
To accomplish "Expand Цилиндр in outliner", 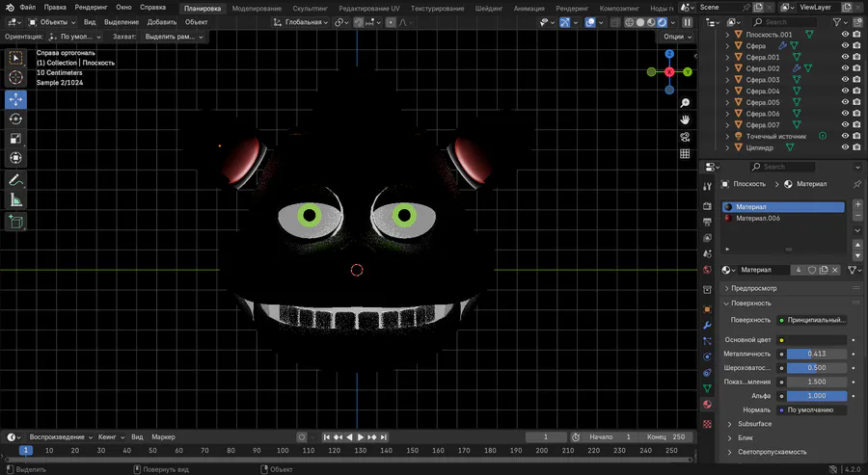I will tap(727, 147).
